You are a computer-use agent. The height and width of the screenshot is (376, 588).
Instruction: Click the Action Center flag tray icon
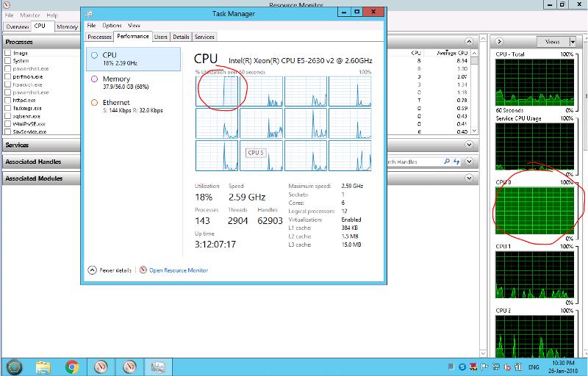(484, 367)
